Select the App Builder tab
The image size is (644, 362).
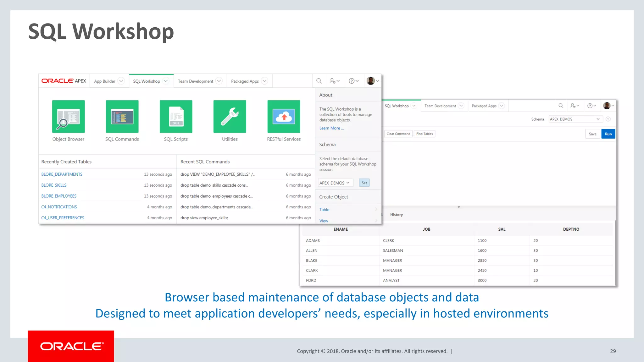pos(105,81)
